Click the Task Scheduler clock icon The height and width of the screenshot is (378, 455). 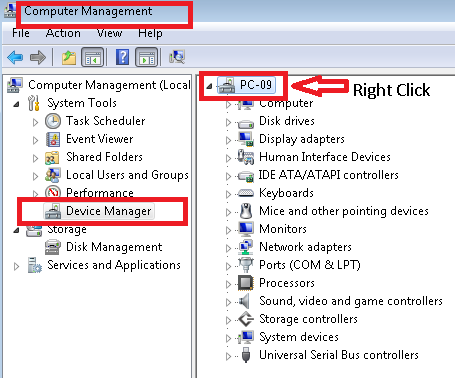coord(53,121)
